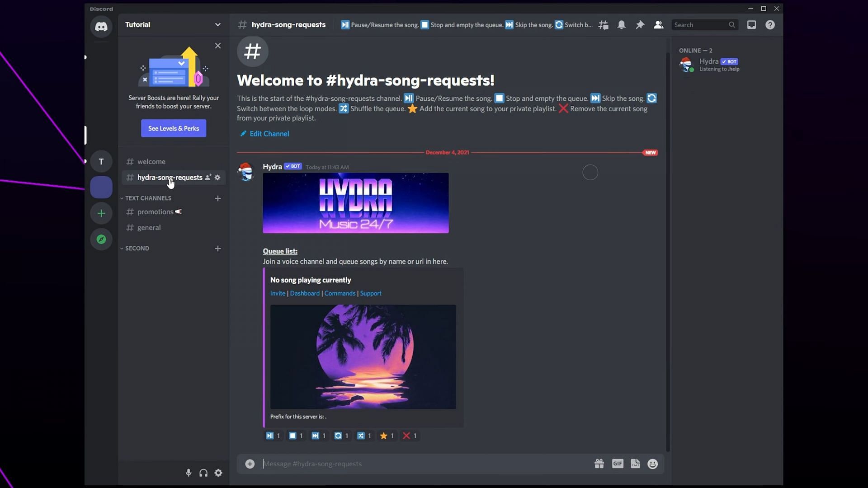Select the #welcome channel
The image size is (868, 488).
click(x=151, y=161)
